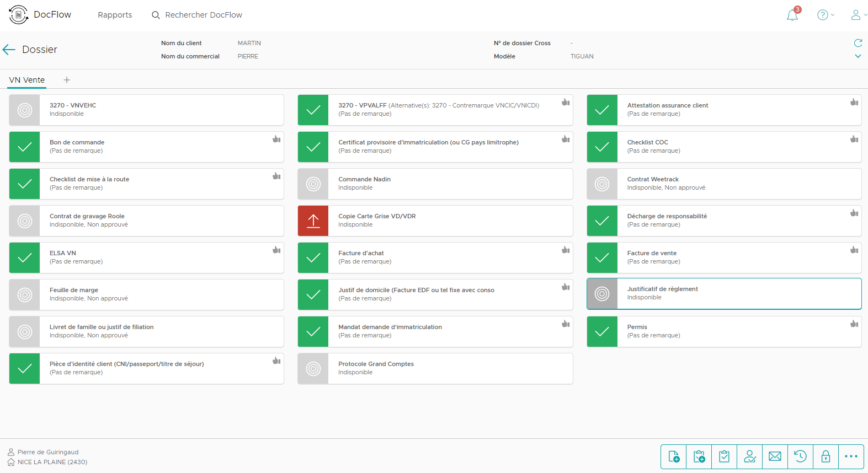This screenshot has width=868, height=473.
Task: Open the Commande Nadin card
Action: (x=435, y=184)
